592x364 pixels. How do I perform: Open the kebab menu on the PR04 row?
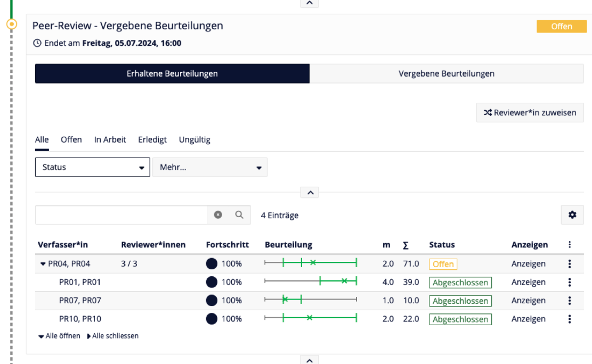[x=570, y=263]
